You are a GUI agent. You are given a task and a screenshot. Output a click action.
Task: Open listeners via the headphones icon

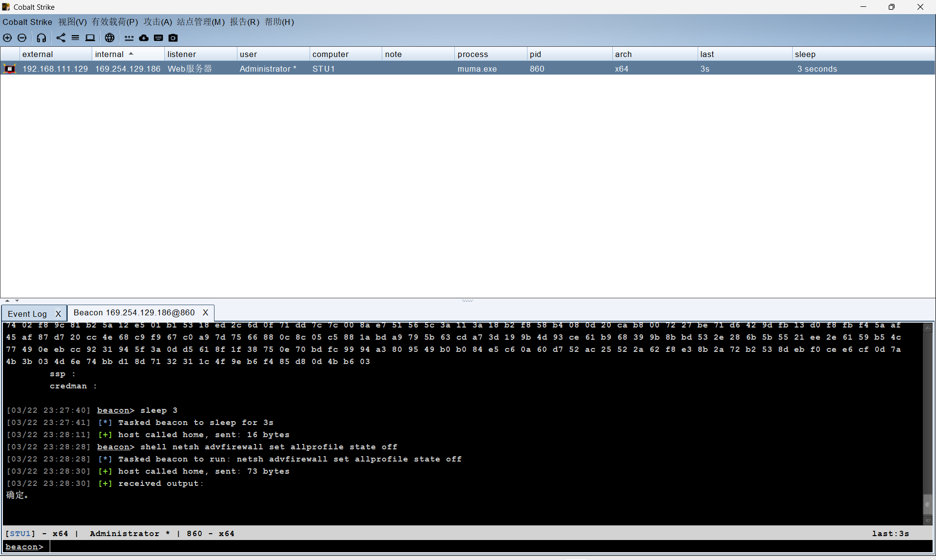click(x=41, y=38)
